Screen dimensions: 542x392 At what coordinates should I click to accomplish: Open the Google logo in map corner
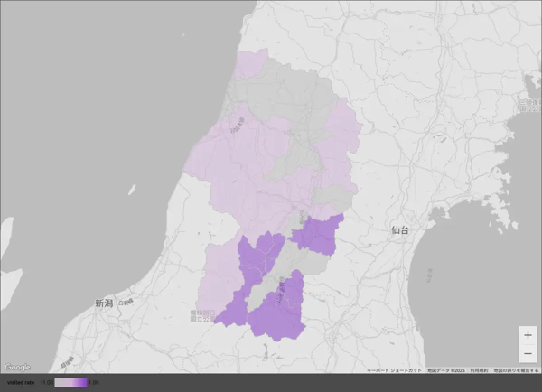point(17,368)
